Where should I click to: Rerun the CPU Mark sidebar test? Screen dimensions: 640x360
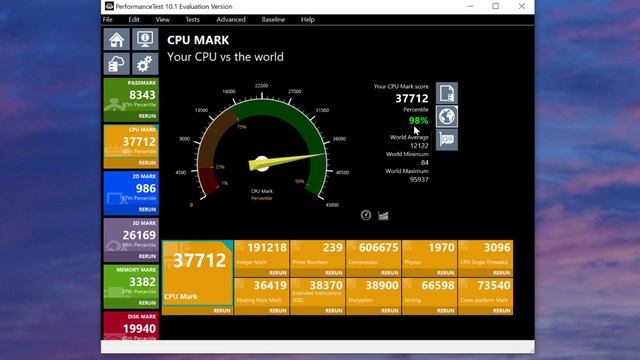tap(147, 163)
